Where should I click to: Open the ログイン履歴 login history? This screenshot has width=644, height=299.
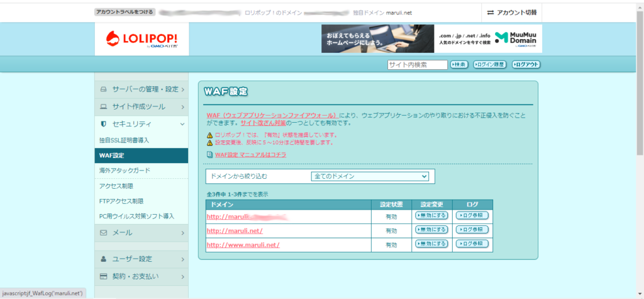point(489,65)
